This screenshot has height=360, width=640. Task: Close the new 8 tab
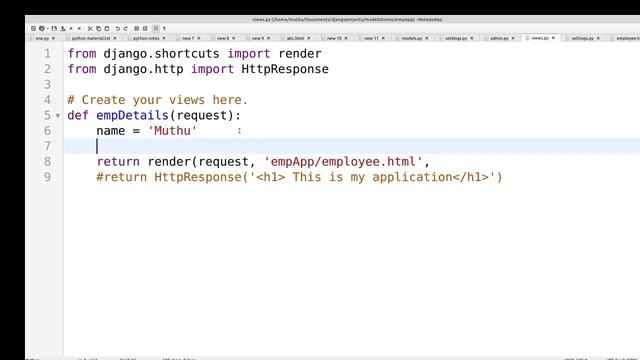(x=233, y=38)
